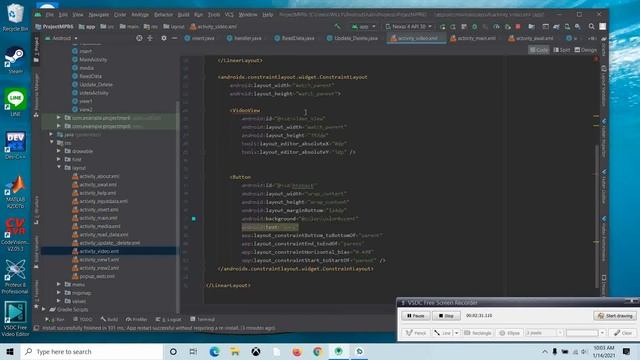Open the Line tool dropdown arrow in VSDC
The image size is (640, 360).
(456, 333)
